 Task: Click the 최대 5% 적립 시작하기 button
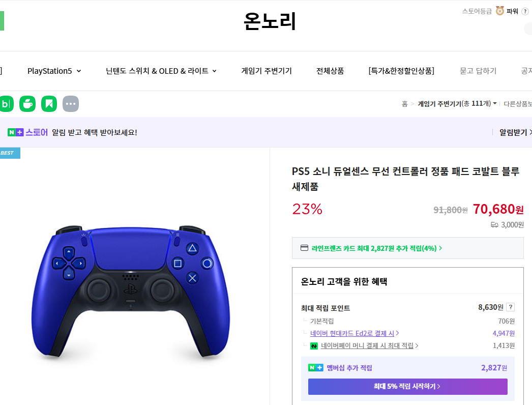[407, 386]
